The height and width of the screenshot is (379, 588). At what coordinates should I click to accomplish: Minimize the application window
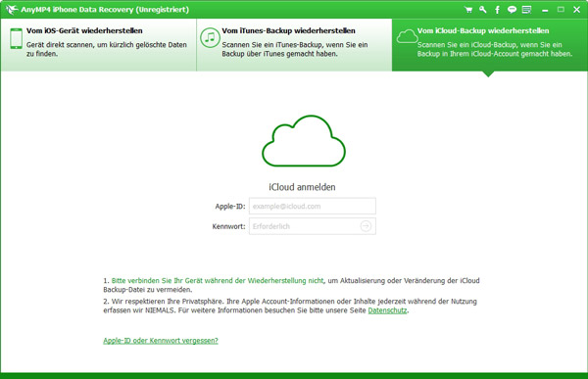(545, 10)
